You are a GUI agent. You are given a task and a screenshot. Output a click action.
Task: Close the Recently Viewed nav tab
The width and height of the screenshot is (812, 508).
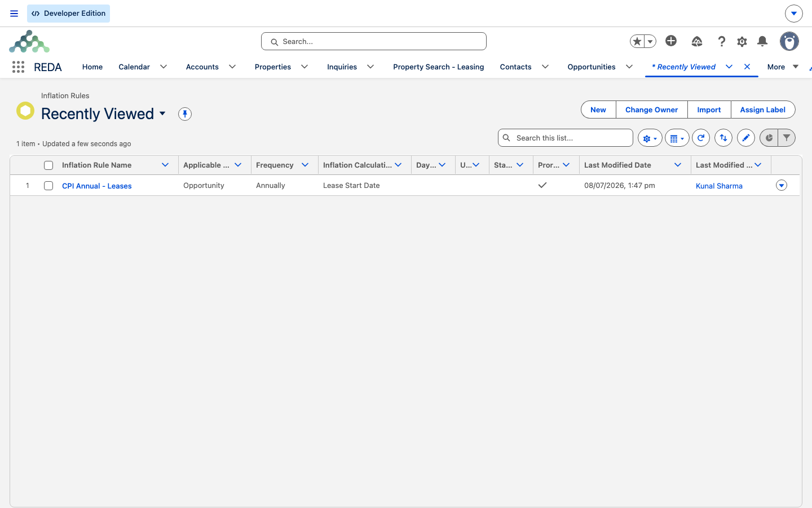coord(747,67)
